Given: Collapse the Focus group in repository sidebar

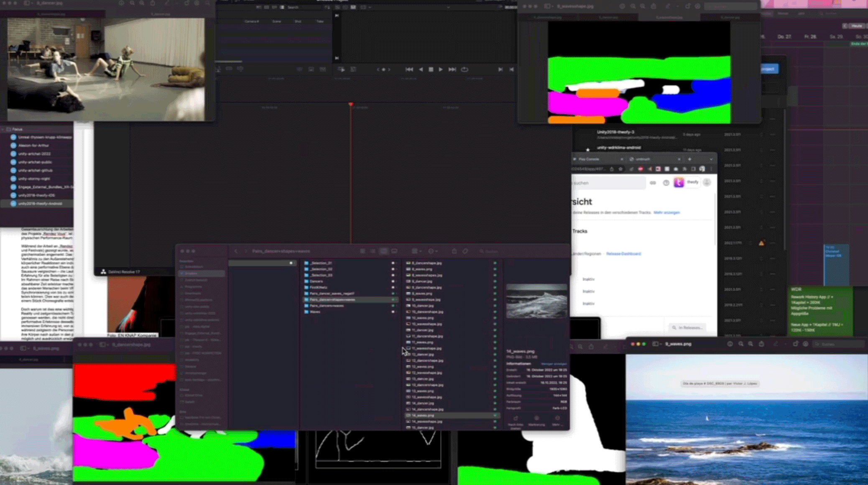Looking at the screenshot, I should tap(3, 129).
